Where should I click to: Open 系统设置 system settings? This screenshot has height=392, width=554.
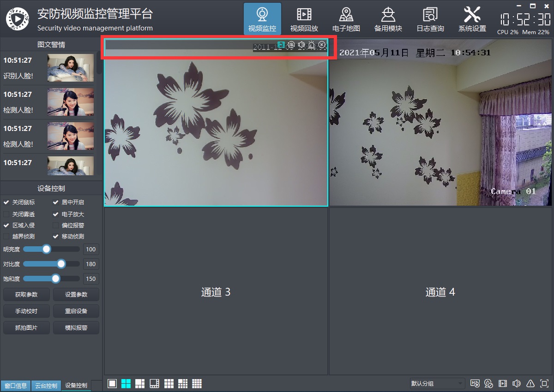tap(472, 19)
